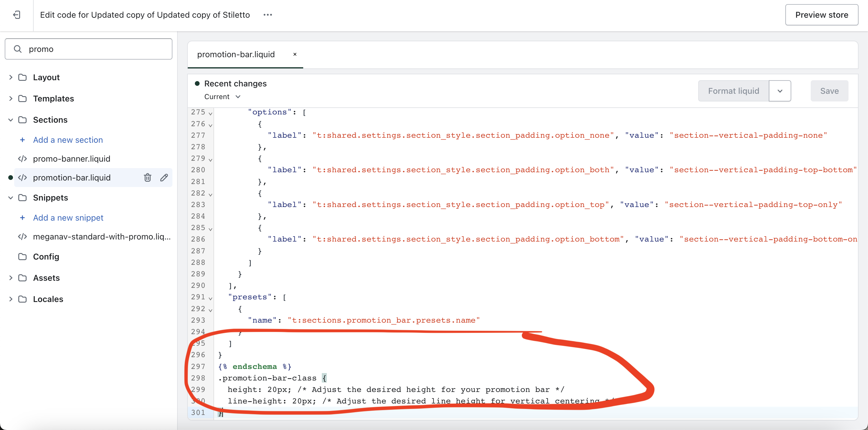Click the Add a new section link
This screenshot has height=430, width=868.
tap(68, 140)
